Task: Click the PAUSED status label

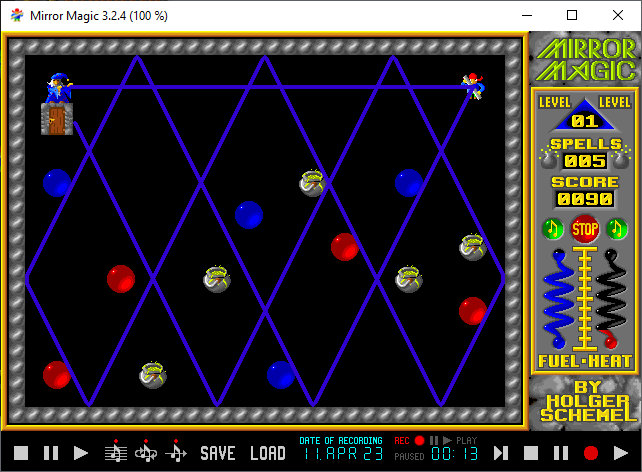Action: point(409,456)
